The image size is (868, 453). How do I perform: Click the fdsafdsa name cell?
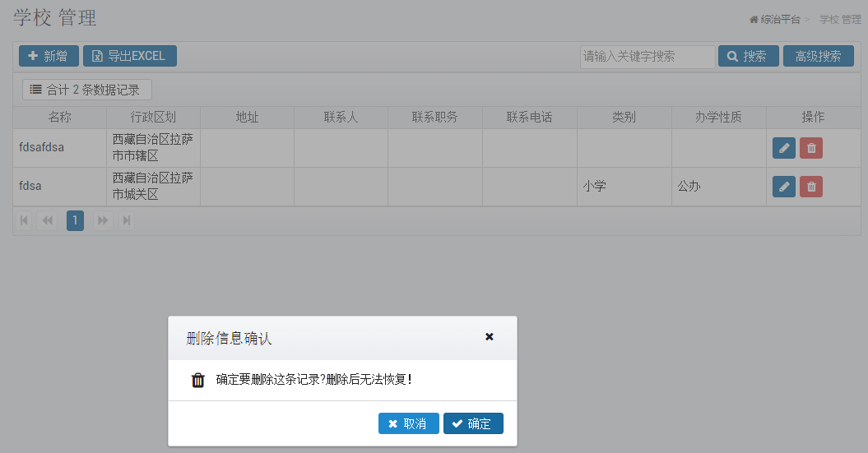60,148
